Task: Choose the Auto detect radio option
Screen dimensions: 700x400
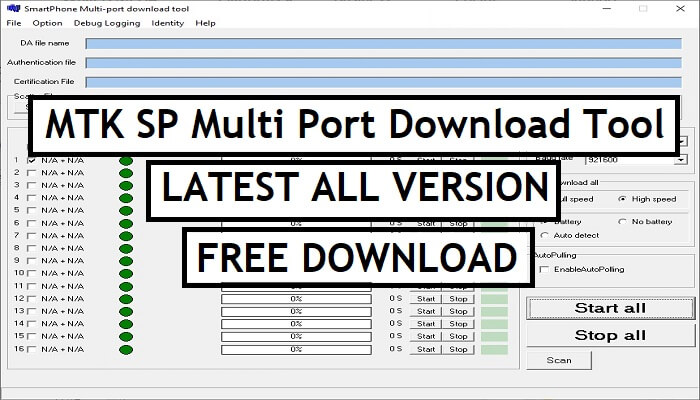Action: (544, 235)
